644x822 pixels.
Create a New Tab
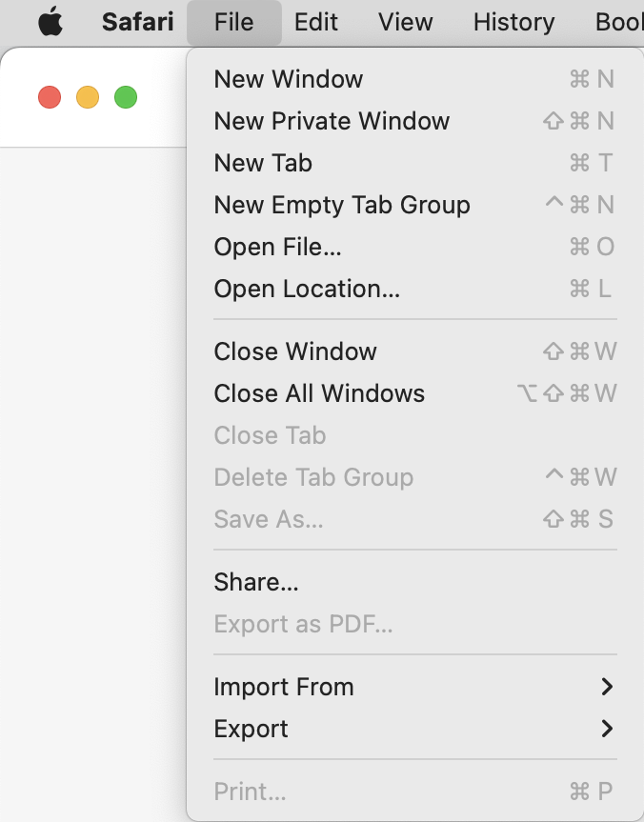(263, 163)
